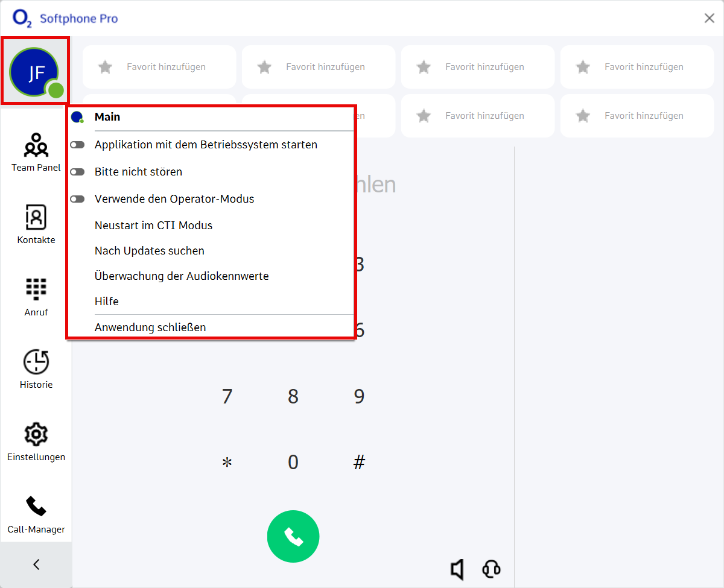Collapse the sidebar with the left chevron
The width and height of the screenshot is (724, 588).
point(36,564)
